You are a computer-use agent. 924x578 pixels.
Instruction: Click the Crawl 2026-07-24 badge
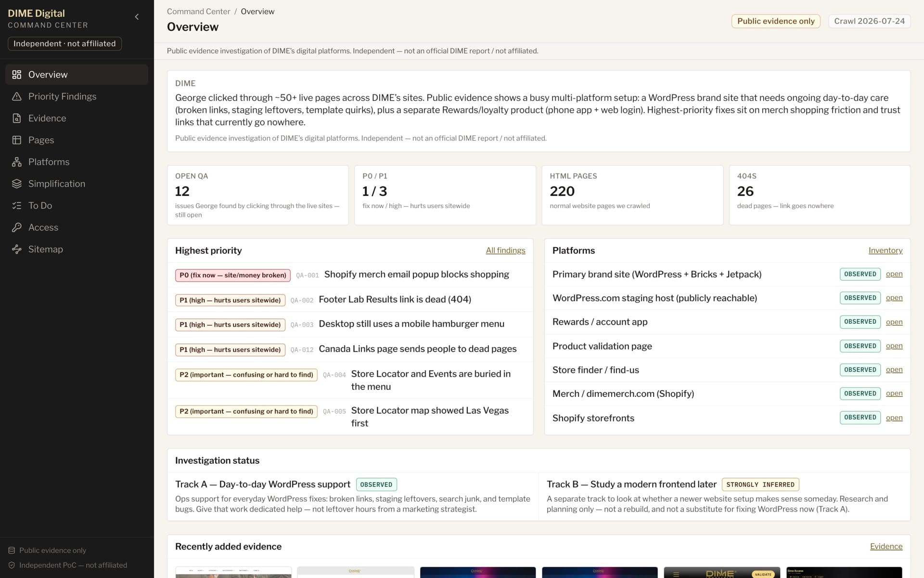869,21
